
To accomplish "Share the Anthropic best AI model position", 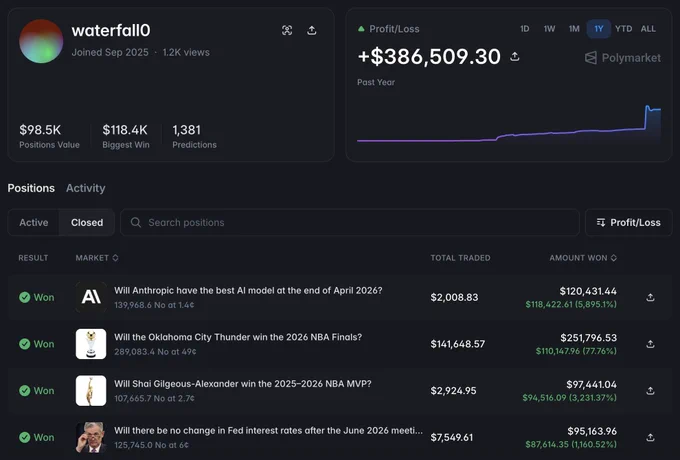I will click(x=650, y=297).
